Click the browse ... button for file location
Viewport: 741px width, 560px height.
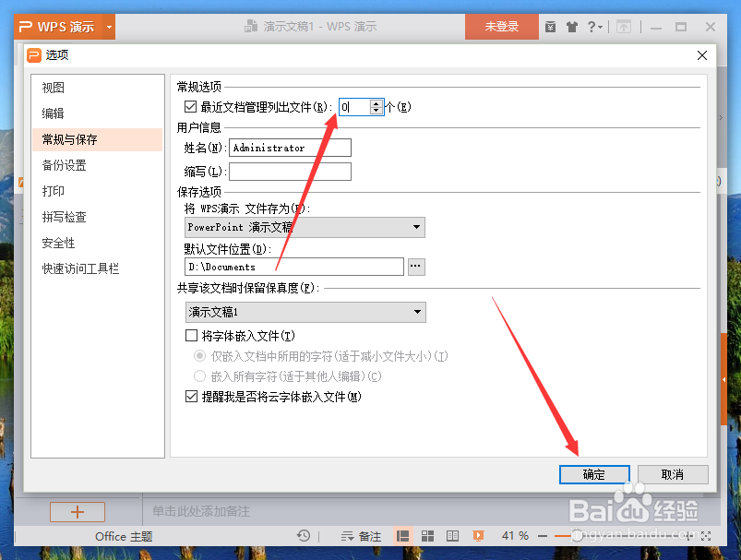point(416,267)
